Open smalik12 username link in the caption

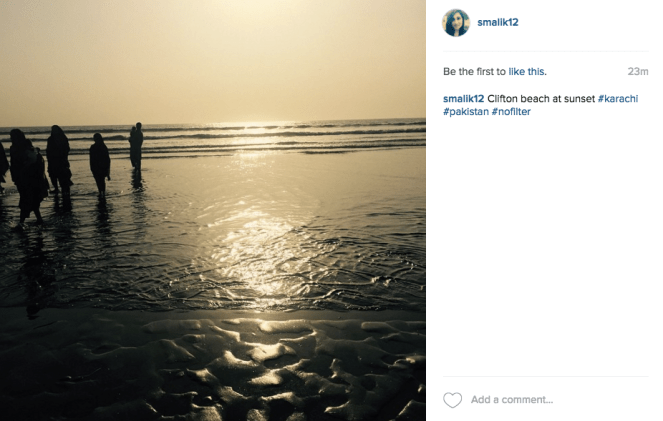point(463,99)
